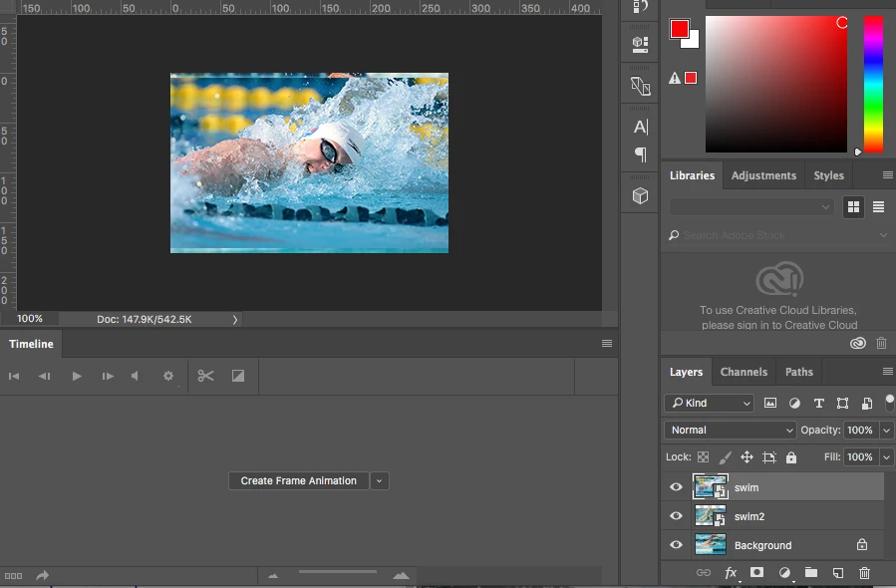Viewport: 896px width, 588px height.
Task: Hide the Background layer
Action: (x=676, y=544)
